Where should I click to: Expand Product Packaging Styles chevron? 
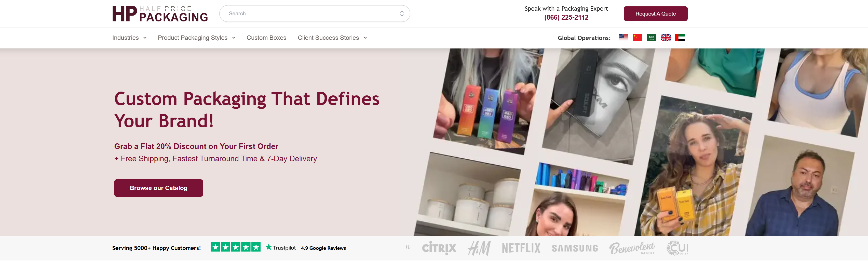(x=234, y=38)
